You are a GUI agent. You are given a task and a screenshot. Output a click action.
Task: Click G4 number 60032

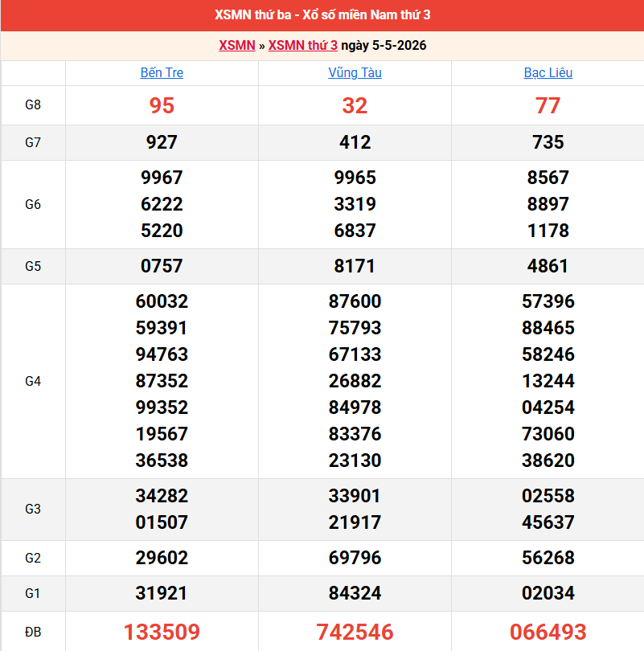[x=162, y=301]
